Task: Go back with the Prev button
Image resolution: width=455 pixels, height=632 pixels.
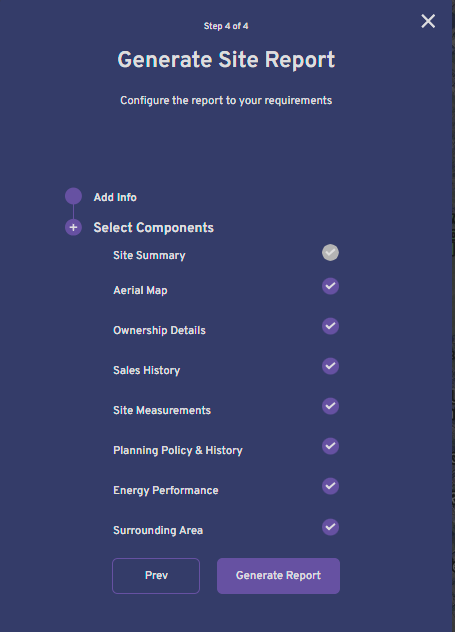Action: pyautogui.click(x=156, y=576)
